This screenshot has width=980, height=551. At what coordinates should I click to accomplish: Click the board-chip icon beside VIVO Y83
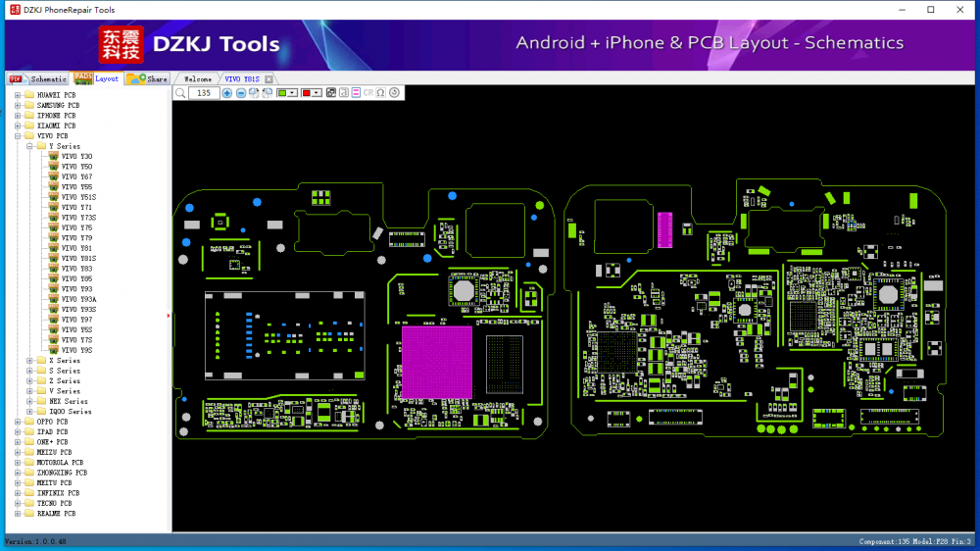[x=53, y=269]
